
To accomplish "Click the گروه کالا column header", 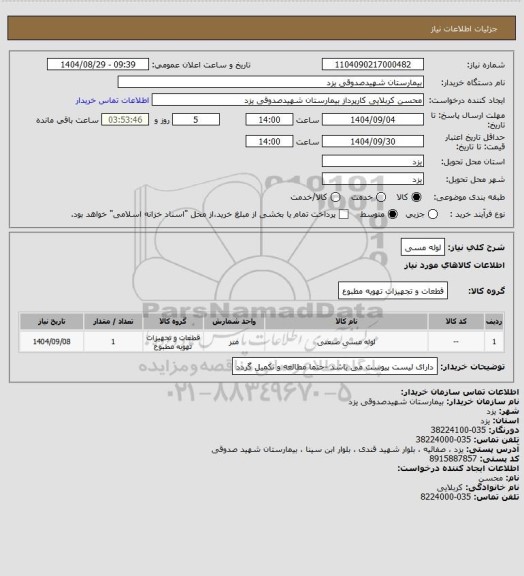I will [x=173, y=321].
